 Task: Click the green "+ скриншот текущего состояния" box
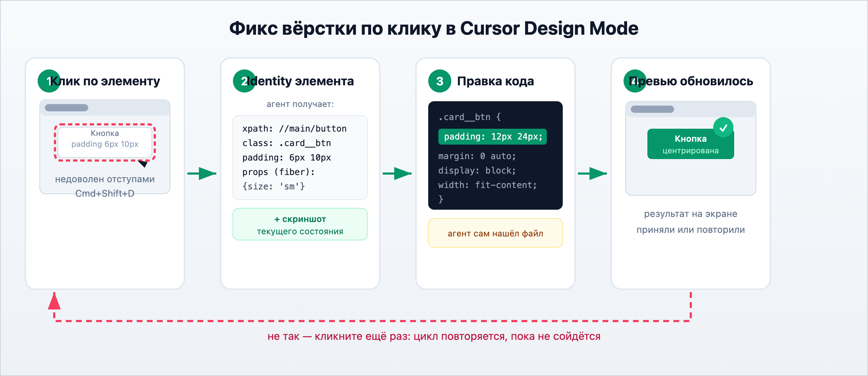(300, 224)
